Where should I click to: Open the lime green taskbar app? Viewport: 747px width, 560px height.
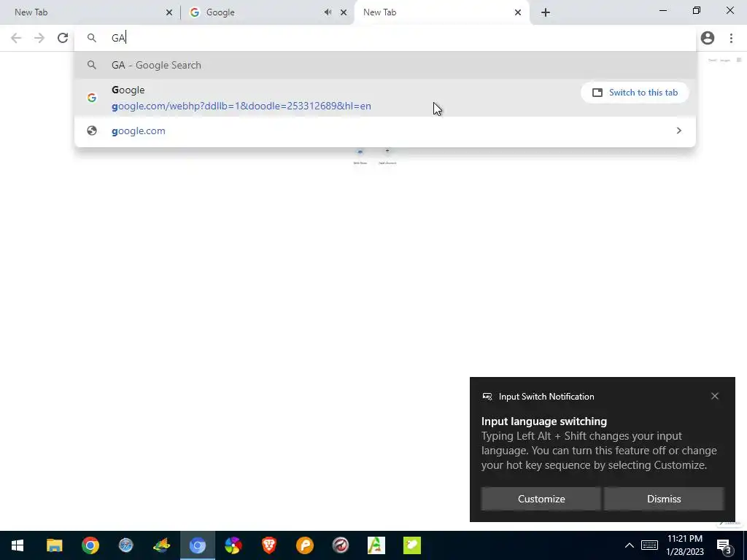tap(411, 545)
